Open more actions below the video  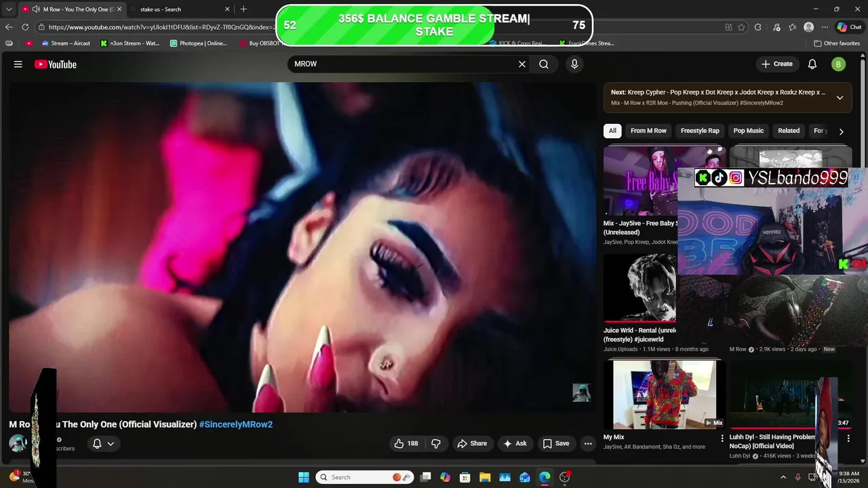pyautogui.click(x=588, y=443)
